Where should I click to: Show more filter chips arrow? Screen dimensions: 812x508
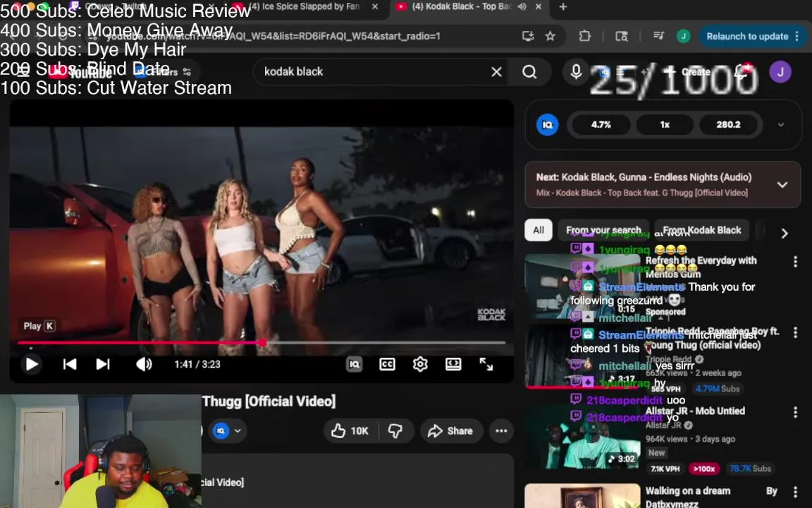[x=785, y=234]
